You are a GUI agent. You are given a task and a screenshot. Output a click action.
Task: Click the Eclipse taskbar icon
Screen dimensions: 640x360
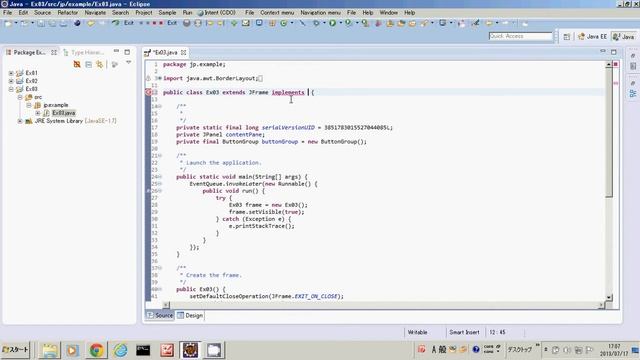(190, 350)
